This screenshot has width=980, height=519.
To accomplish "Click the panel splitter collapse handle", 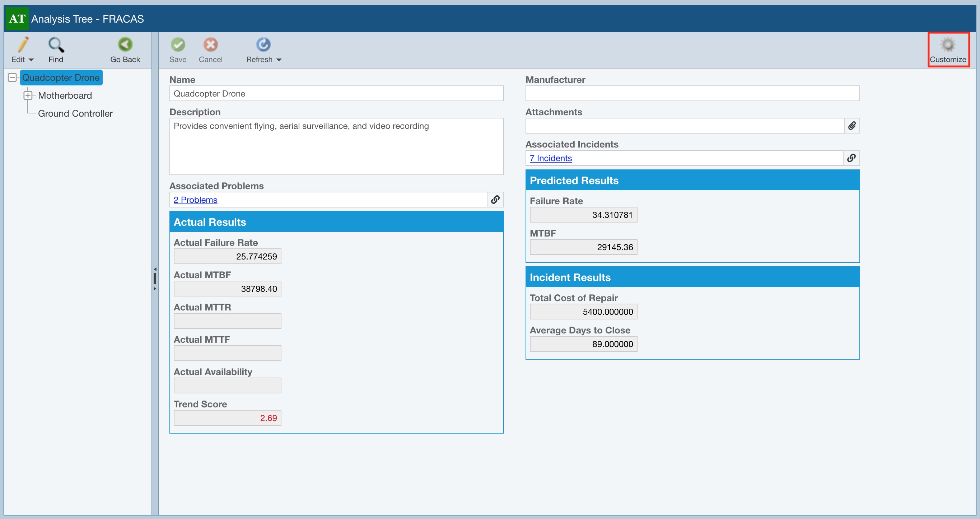I will click(x=154, y=279).
